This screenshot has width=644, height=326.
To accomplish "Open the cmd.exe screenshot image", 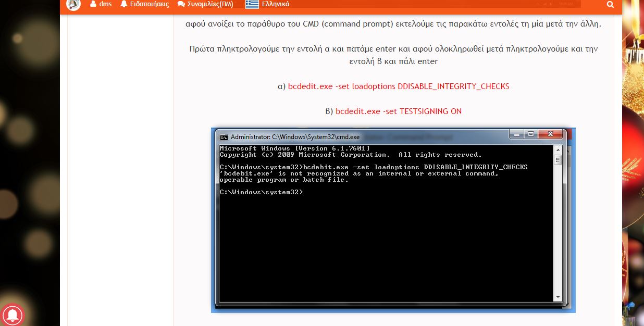I will (393, 220).
